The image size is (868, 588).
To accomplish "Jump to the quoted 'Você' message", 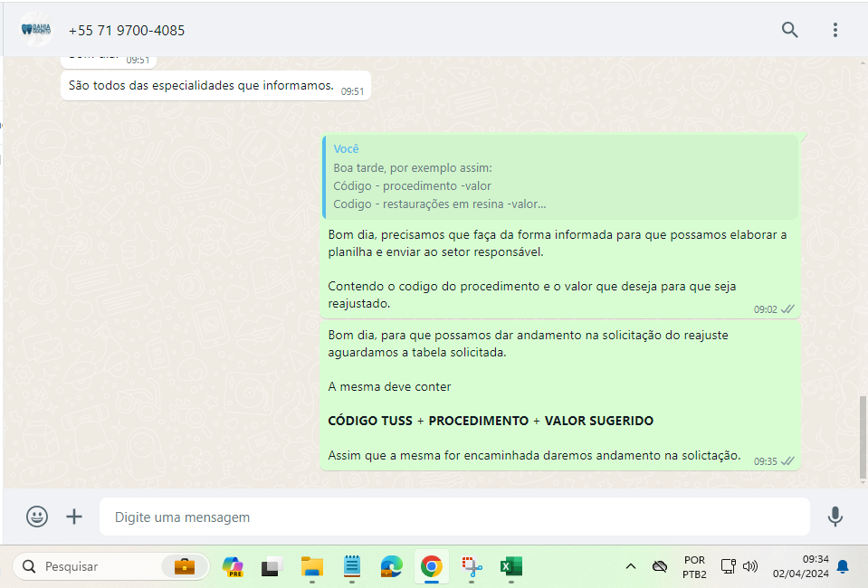I will click(560, 176).
